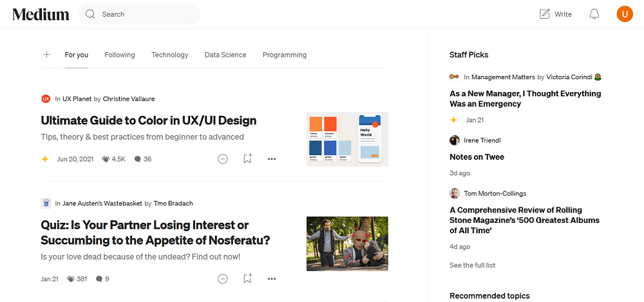Clap for the Ultimate Guide to Color article
The height and width of the screenshot is (302, 644).
[106, 159]
